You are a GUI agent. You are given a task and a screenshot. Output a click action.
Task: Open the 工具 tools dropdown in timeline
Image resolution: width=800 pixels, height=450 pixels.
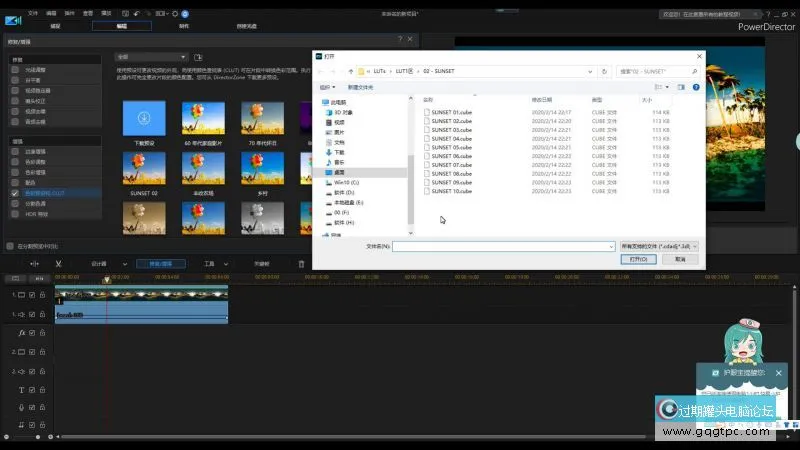click(213, 264)
